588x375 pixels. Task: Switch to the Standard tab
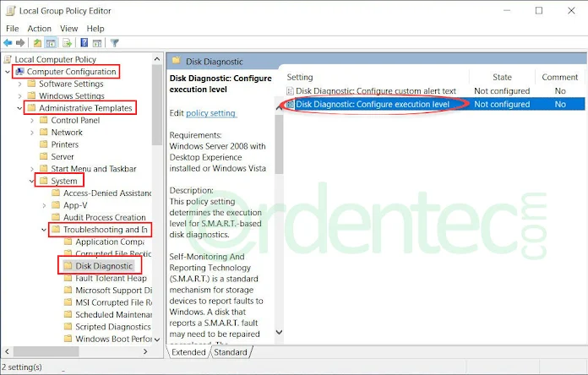[231, 352]
